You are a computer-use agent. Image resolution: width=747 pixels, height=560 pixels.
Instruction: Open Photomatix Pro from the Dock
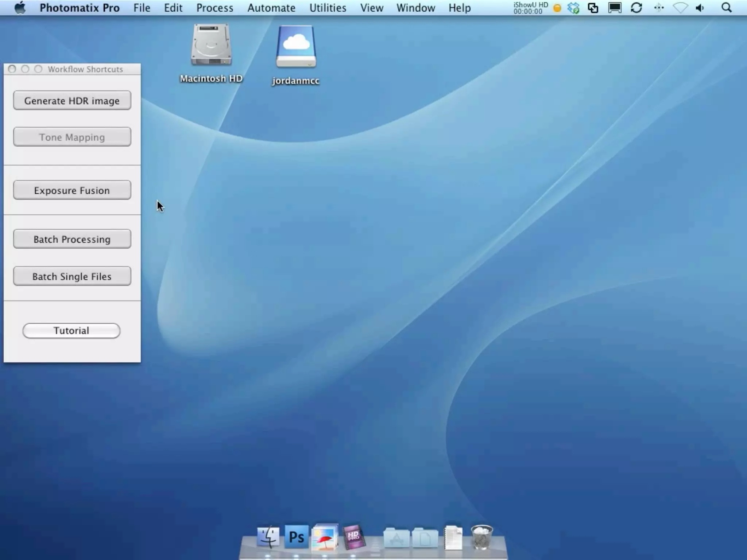point(325,537)
